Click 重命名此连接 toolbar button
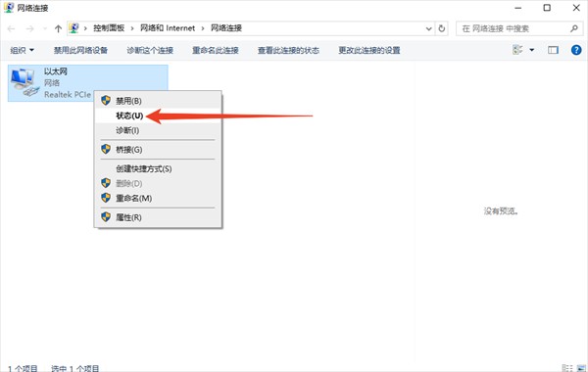Screen dimensions: 588x372 pyautogui.click(x=216, y=50)
